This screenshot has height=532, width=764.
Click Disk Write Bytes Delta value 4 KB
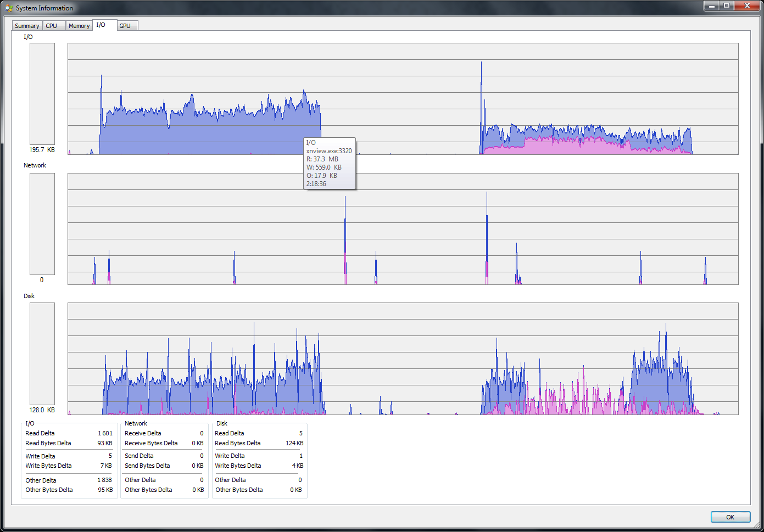point(298,466)
